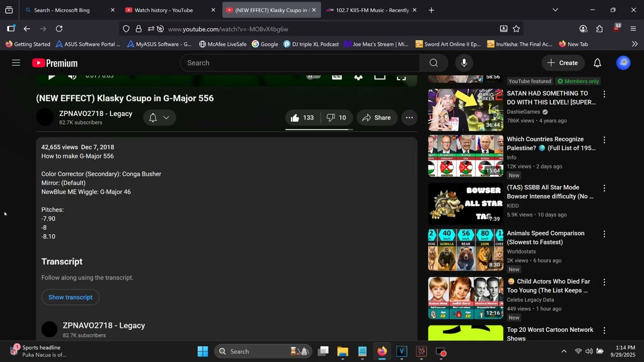This screenshot has width=644, height=362.
Task: Switch to 102.7 KIIS-FM Music tab
Action: pyautogui.click(x=372, y=10)
